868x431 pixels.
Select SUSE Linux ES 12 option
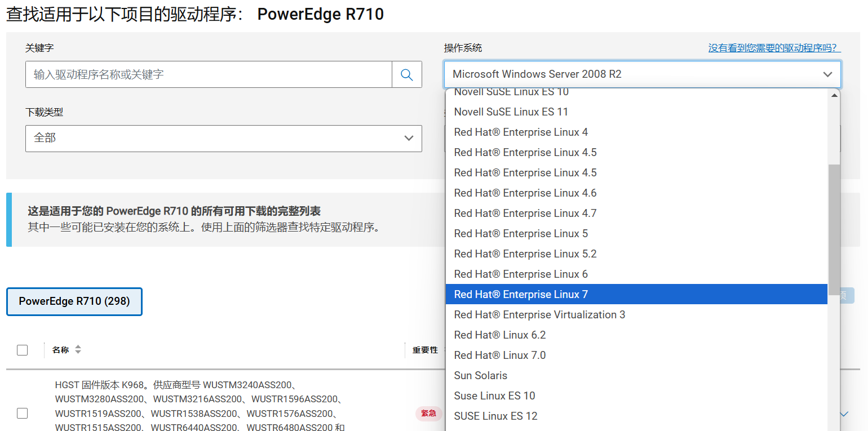[495, 416]
